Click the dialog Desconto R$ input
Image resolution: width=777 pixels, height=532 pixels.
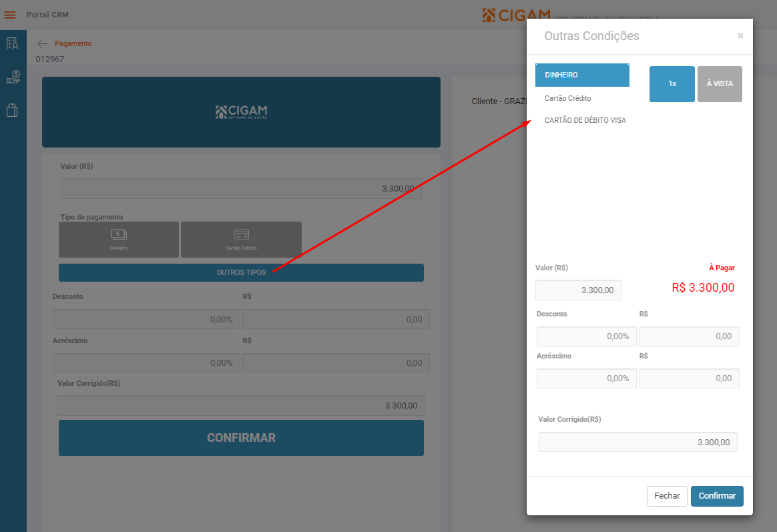tap(690, 336)
